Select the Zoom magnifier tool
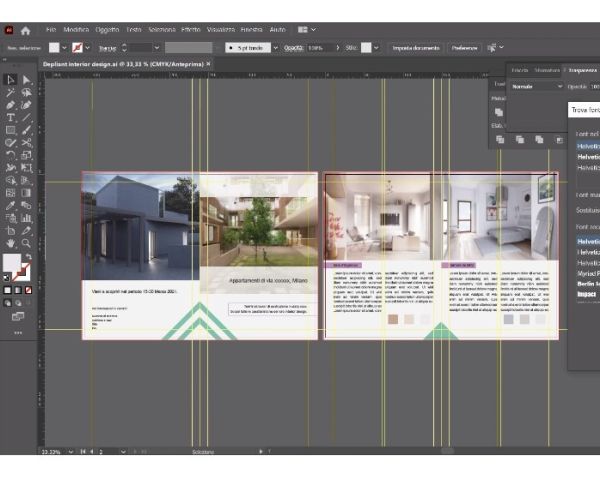Screen dimensions: 600x480 click(27, 243)
